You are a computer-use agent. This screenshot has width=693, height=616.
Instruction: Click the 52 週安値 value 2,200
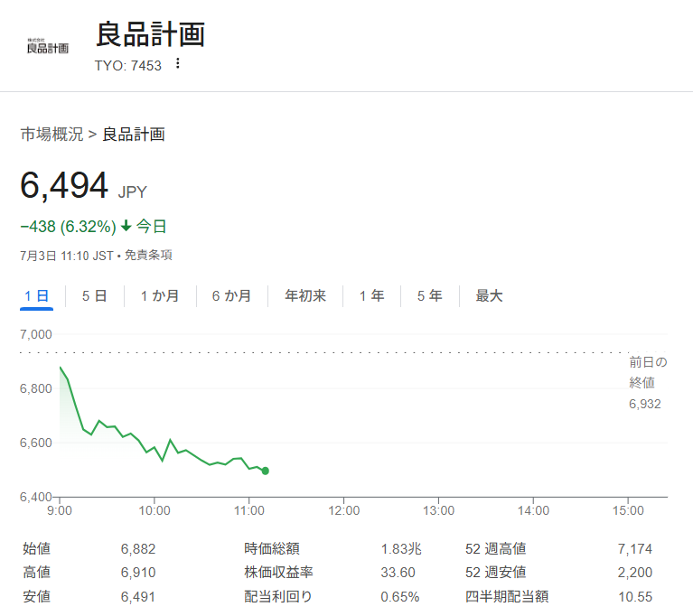[x=635, y=573]
